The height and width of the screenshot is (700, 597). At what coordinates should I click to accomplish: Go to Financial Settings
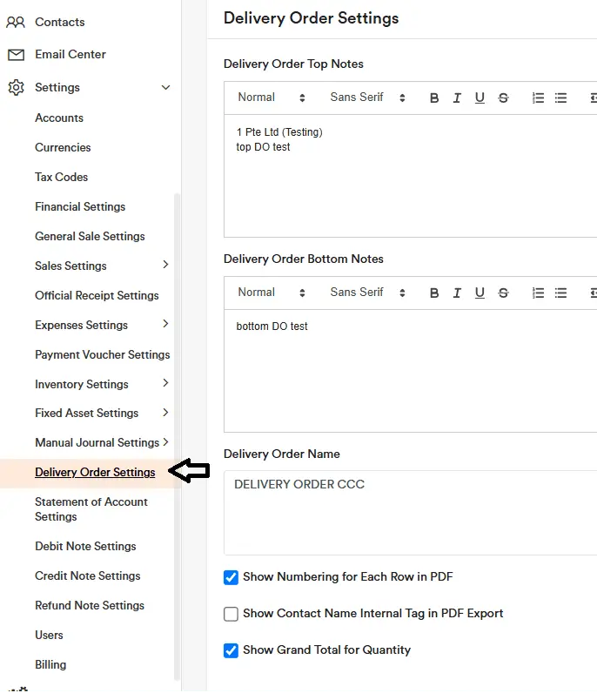pos(80,206)
